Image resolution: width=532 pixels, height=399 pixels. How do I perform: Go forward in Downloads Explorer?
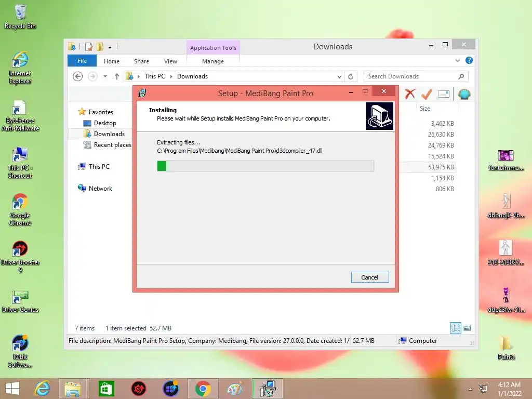pyautogui.click(x=92, y=76)
